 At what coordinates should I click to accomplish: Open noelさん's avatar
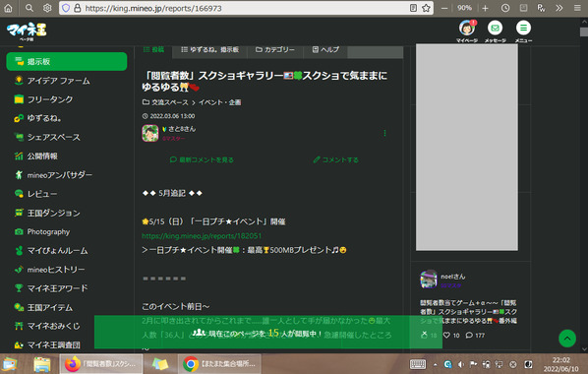click(429, 279)
